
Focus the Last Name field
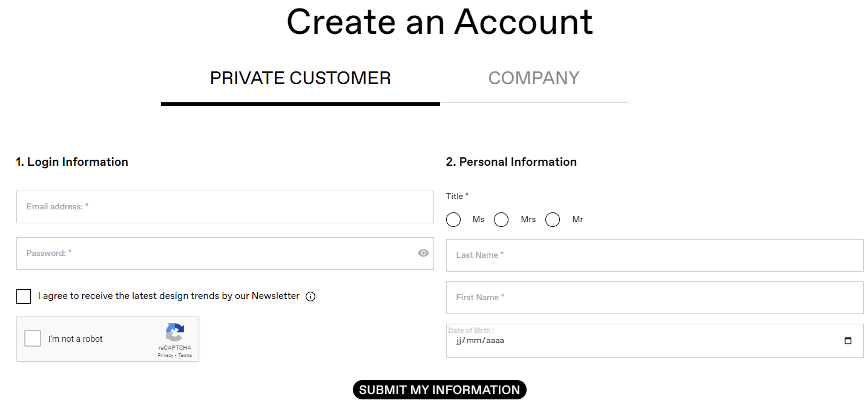pyautogui.click(x=655, y=255)
